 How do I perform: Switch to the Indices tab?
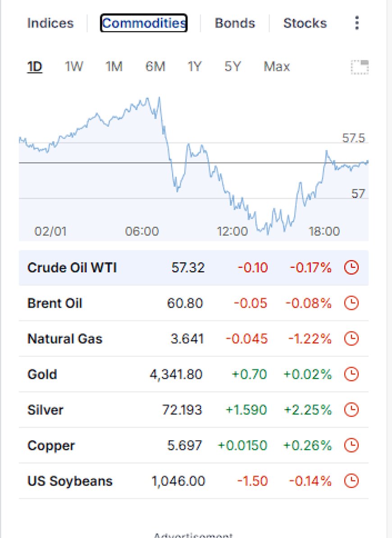[50, 23]
